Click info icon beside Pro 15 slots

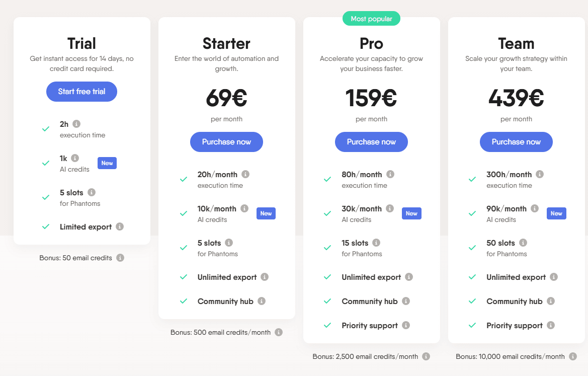pos(376,243)
